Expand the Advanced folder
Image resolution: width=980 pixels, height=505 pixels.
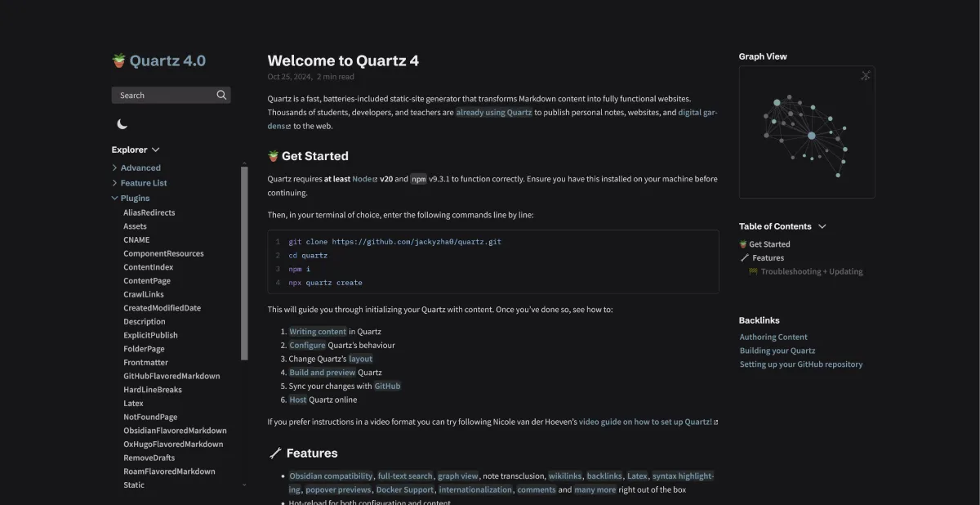click(x=115, y=168)
